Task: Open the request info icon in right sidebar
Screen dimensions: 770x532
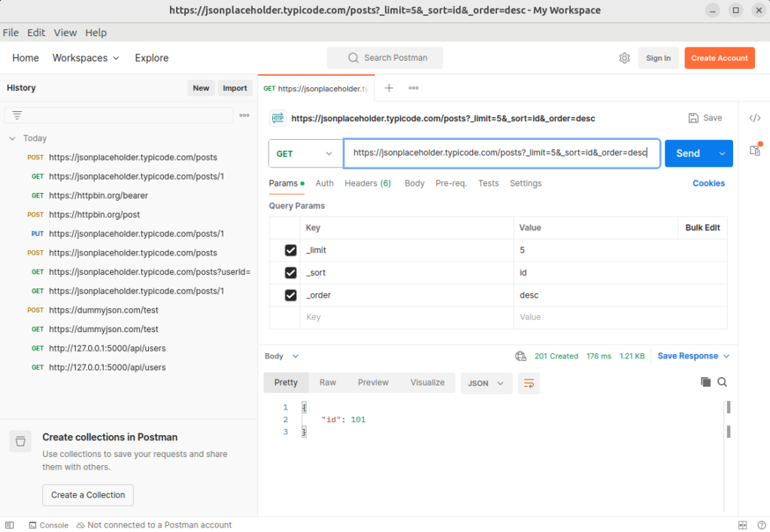Action: [x=755, y=150]
